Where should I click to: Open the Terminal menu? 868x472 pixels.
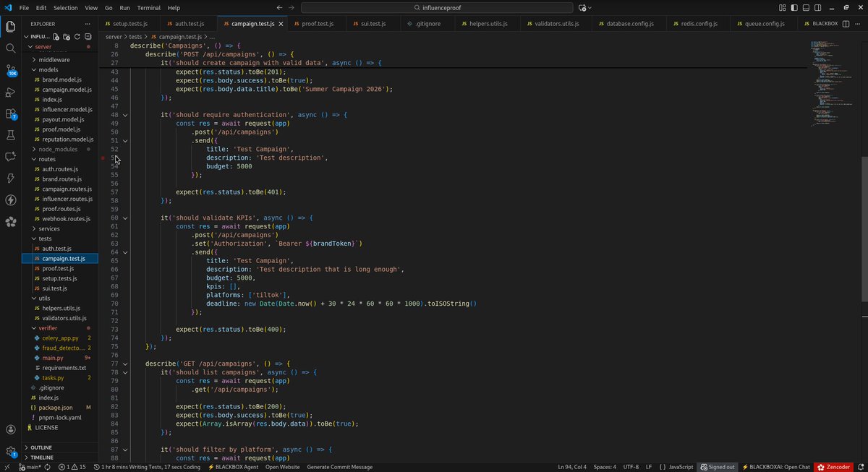149,7
